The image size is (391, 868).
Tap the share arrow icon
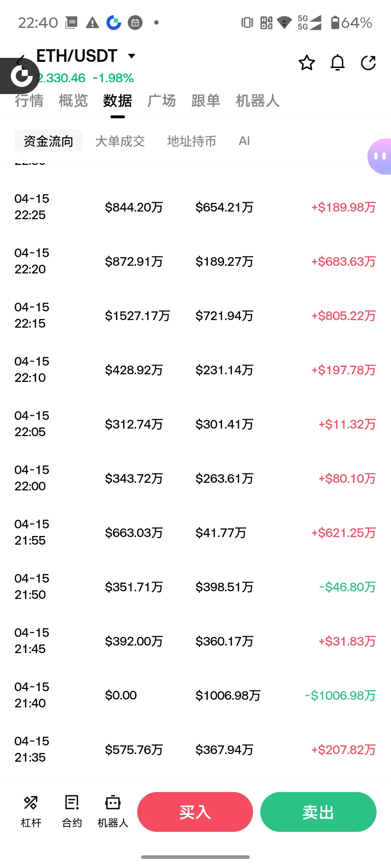368,63
